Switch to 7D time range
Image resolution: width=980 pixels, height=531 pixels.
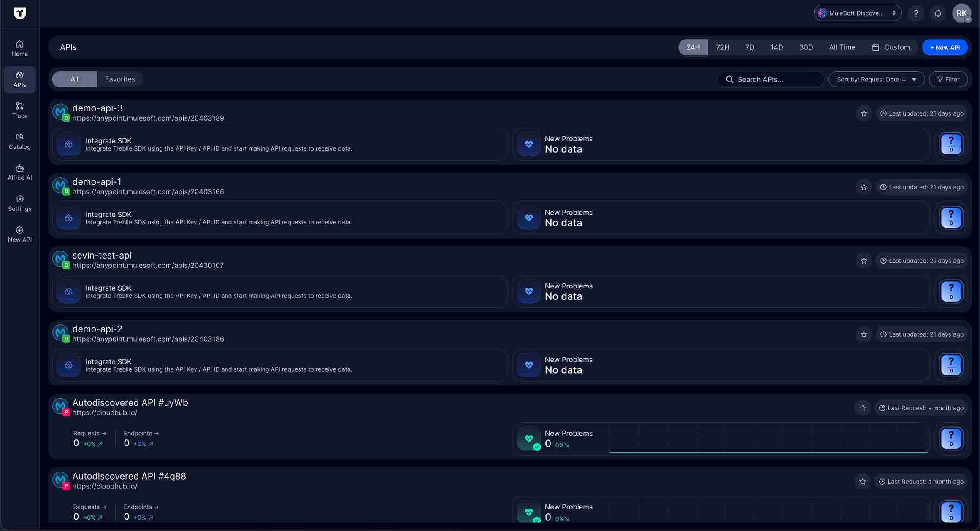750,47
